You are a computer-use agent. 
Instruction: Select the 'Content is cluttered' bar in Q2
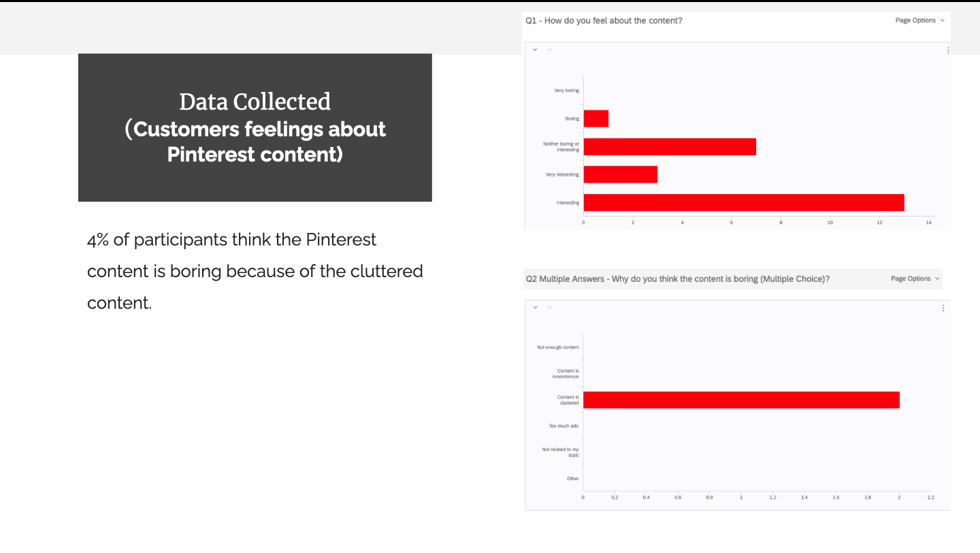[742, 400]
